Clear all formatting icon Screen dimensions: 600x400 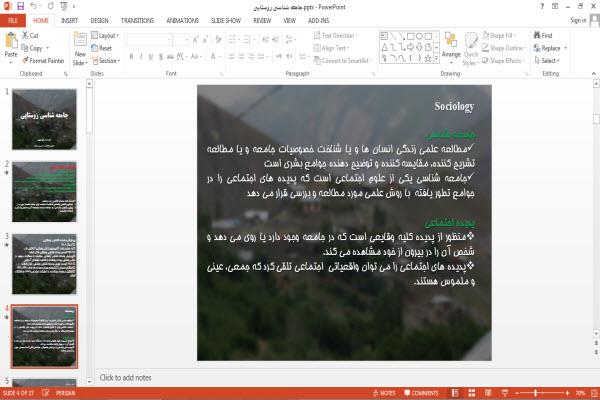(x=218, y=39)
